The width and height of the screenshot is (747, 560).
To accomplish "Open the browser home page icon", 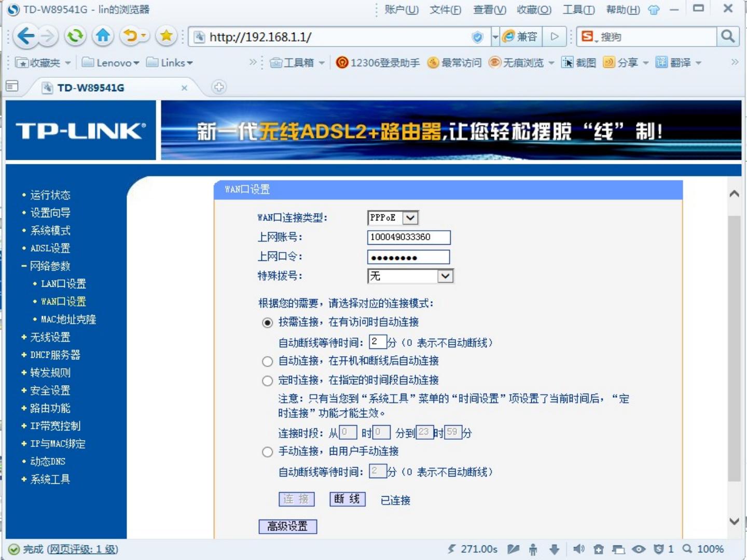I will 103,36.
